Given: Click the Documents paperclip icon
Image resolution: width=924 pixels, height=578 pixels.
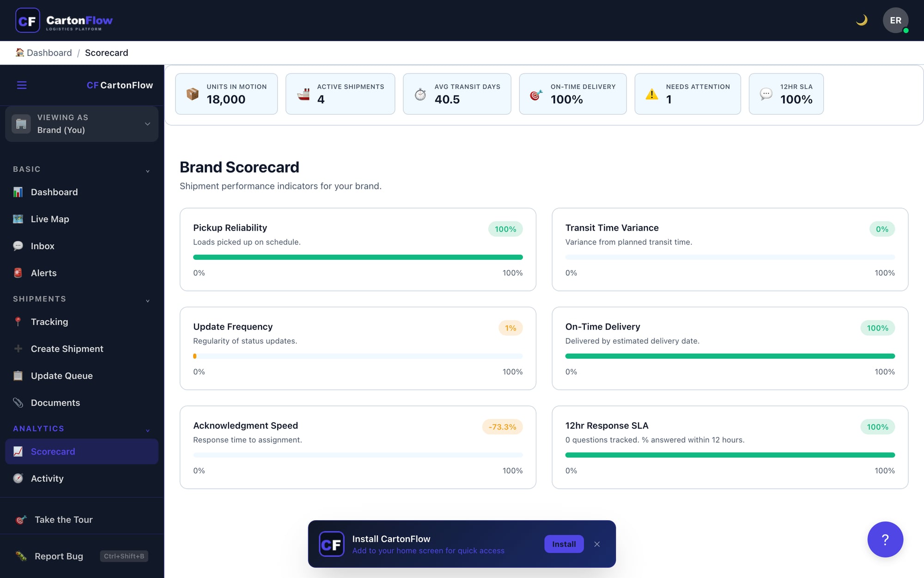Looking at the screenshot, I should click(18, 402).
